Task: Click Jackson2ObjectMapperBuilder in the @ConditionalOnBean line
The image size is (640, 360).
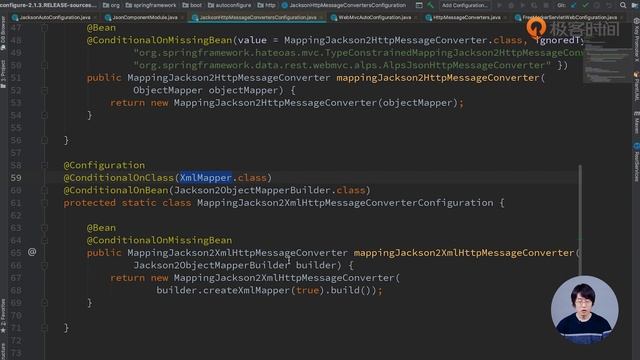Action: (252, 191)
